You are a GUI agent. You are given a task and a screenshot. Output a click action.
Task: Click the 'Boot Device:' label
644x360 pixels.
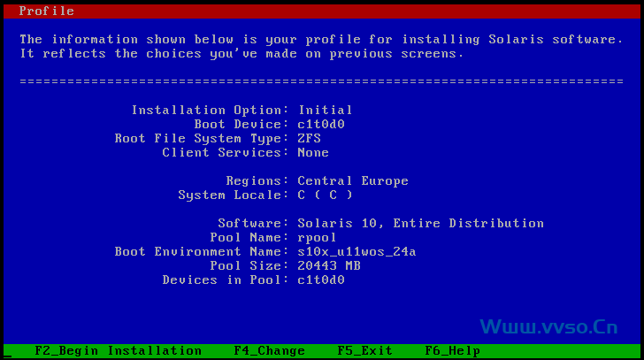click(x=241, y=125)
